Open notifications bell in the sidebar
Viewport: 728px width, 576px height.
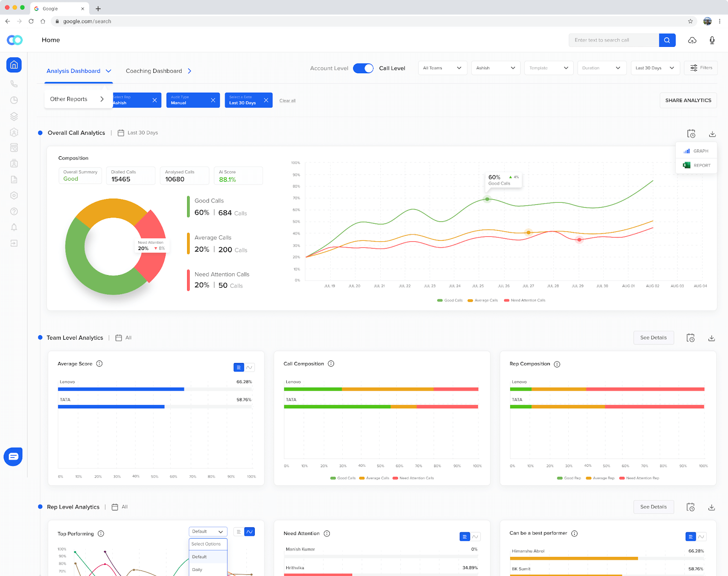[x=14, y=227]
